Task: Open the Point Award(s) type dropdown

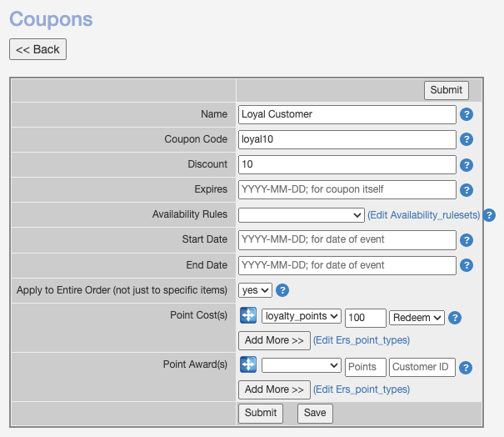Action: (x=301, y=366)
